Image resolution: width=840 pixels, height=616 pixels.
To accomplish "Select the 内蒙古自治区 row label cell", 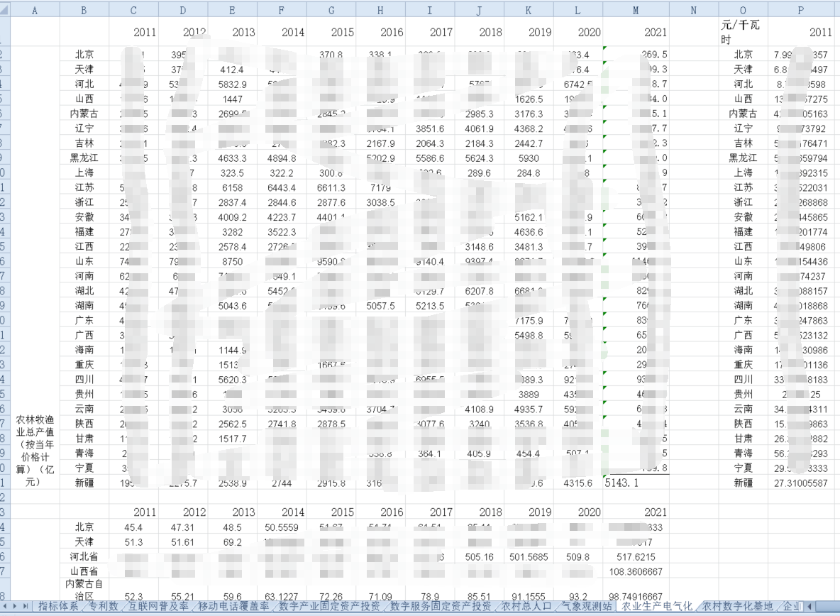I will [x=84, y=590].
